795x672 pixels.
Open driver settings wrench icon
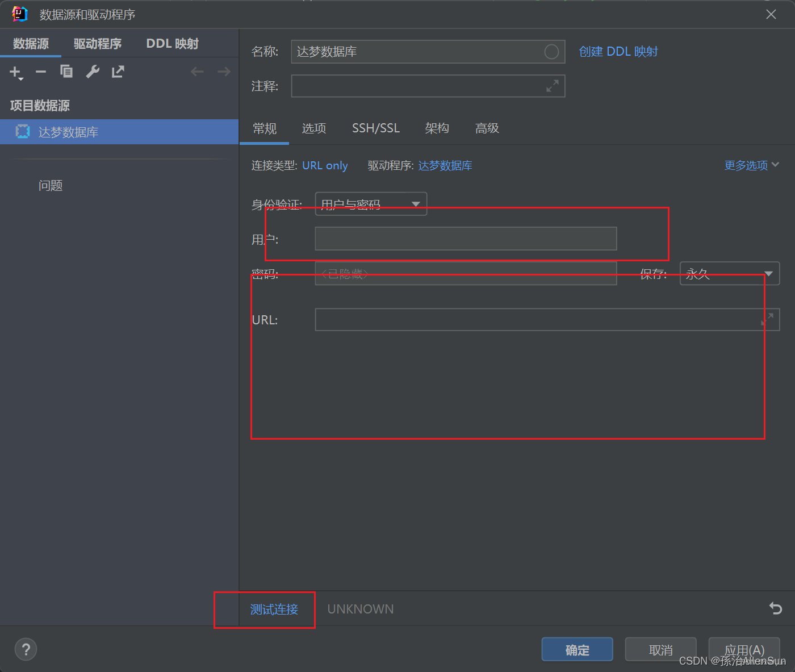pos(93,72)
